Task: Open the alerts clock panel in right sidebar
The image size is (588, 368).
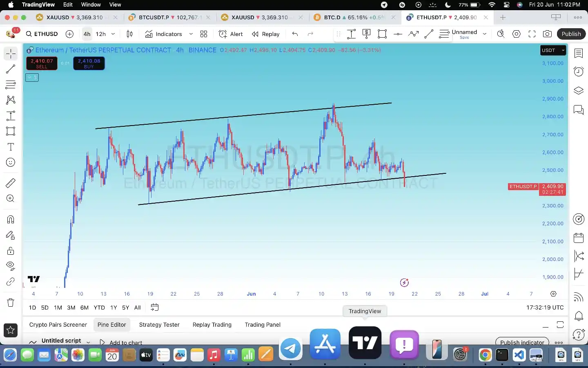Action: [579, 72]
